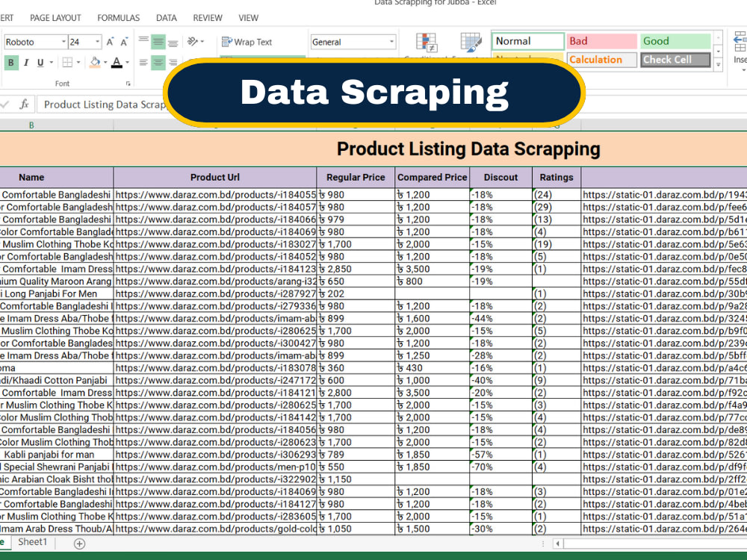The image size is (747, 560).
Task: Toggle Center alignment icon
Action: coord(158,63)
